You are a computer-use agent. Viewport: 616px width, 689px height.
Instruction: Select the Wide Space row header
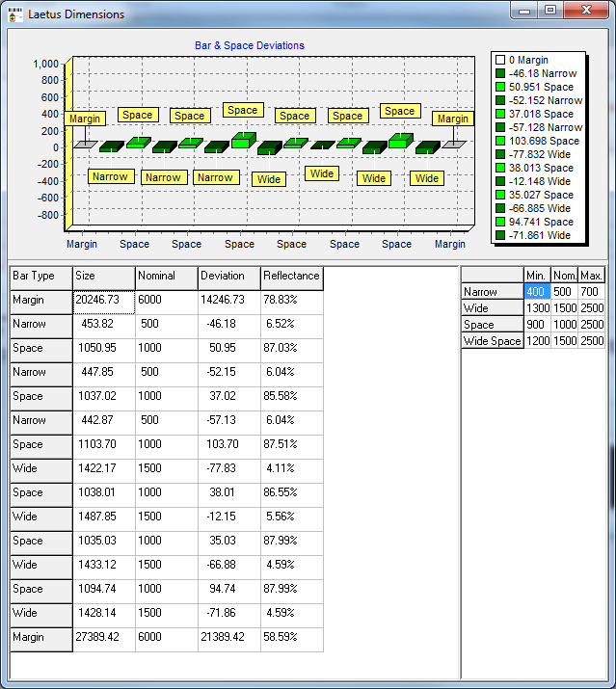pyautogui.click(x=492, y=341)
